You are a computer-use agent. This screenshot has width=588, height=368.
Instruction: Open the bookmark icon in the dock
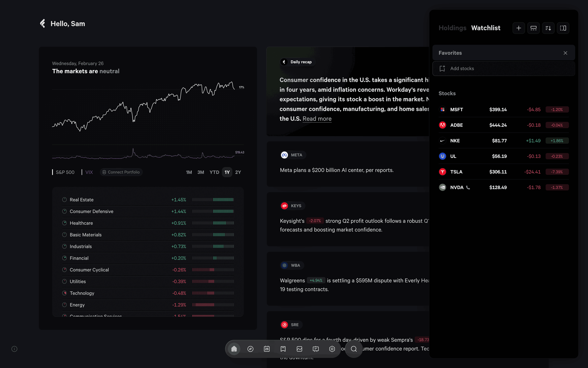[283, 349]
